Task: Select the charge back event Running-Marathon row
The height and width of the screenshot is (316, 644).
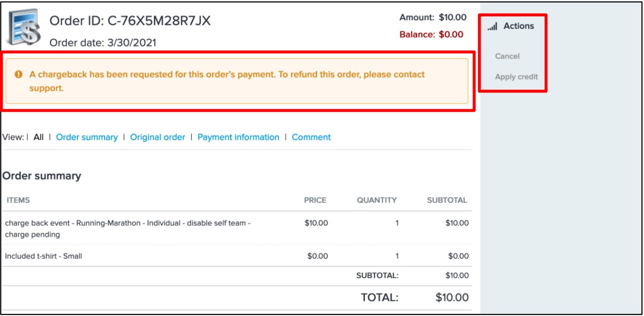Action: pyautogui.click(x=236, y=229)
